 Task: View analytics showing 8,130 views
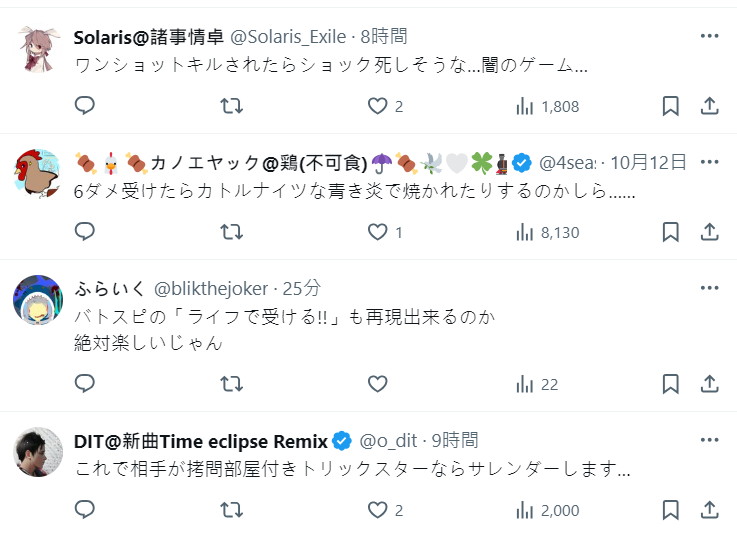[x=547, y=232]
